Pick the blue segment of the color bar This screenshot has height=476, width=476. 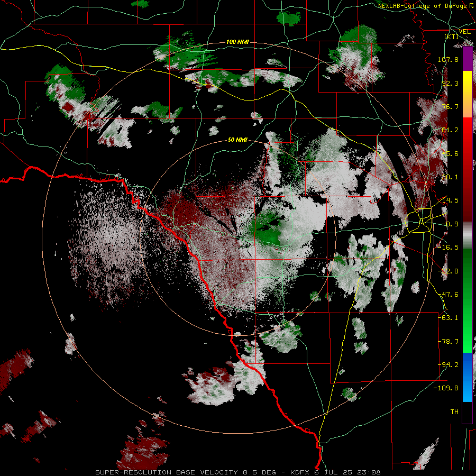[467, 377]
